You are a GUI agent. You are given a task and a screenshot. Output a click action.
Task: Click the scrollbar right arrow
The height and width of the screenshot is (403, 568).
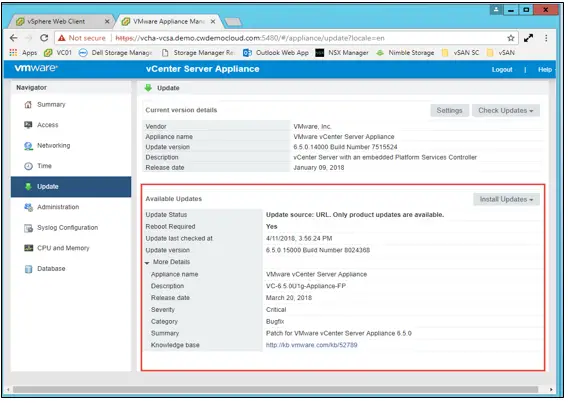[551, 390]
